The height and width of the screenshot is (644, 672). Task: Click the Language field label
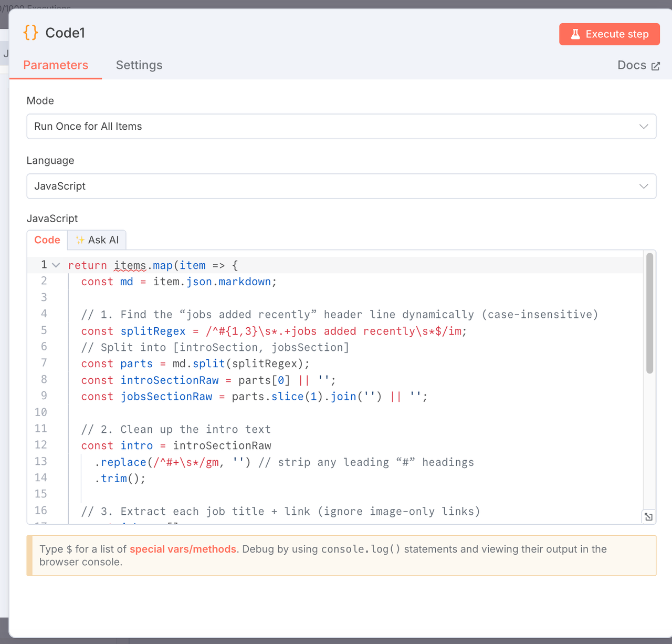tap(50, 161)
